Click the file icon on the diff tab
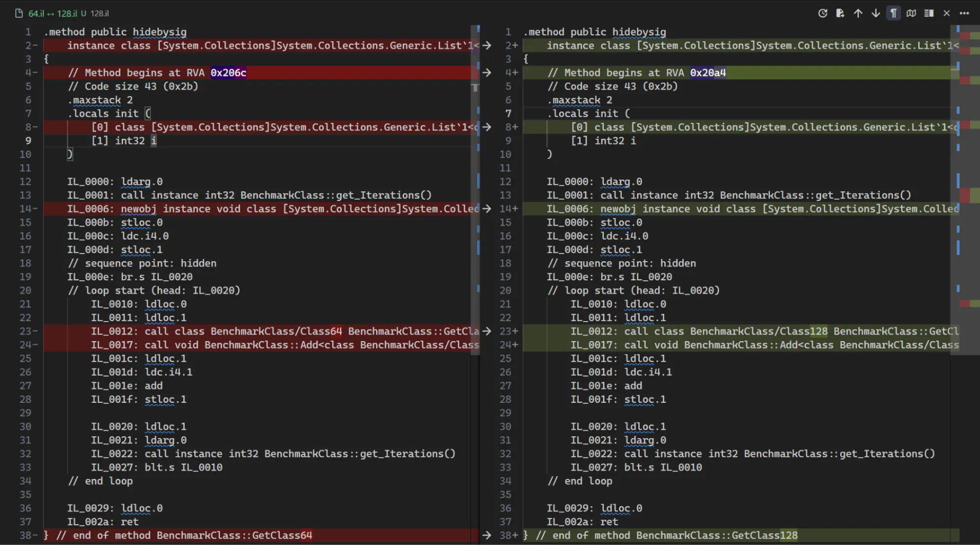The width and height of the screenshot is (980, 545). 18,13
